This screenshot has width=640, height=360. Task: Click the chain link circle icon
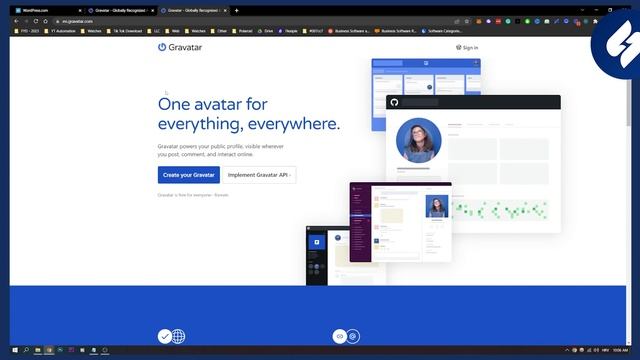340,336
